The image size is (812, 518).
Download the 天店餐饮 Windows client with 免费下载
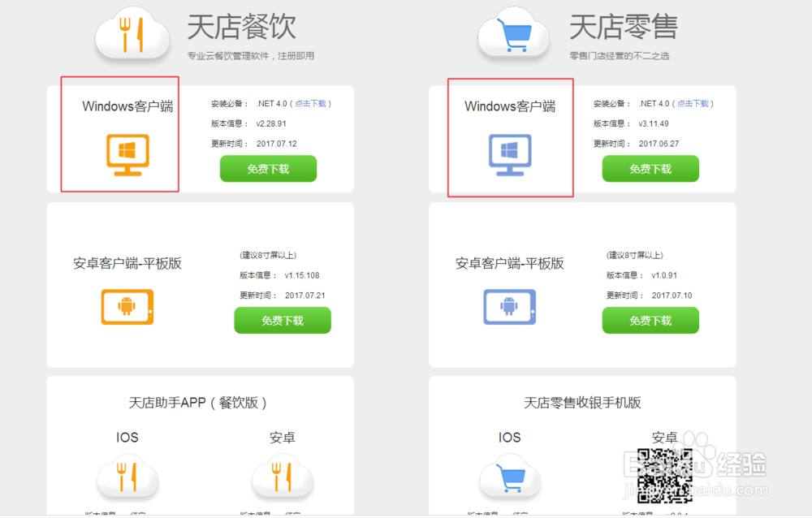click(x=268, y=169)
